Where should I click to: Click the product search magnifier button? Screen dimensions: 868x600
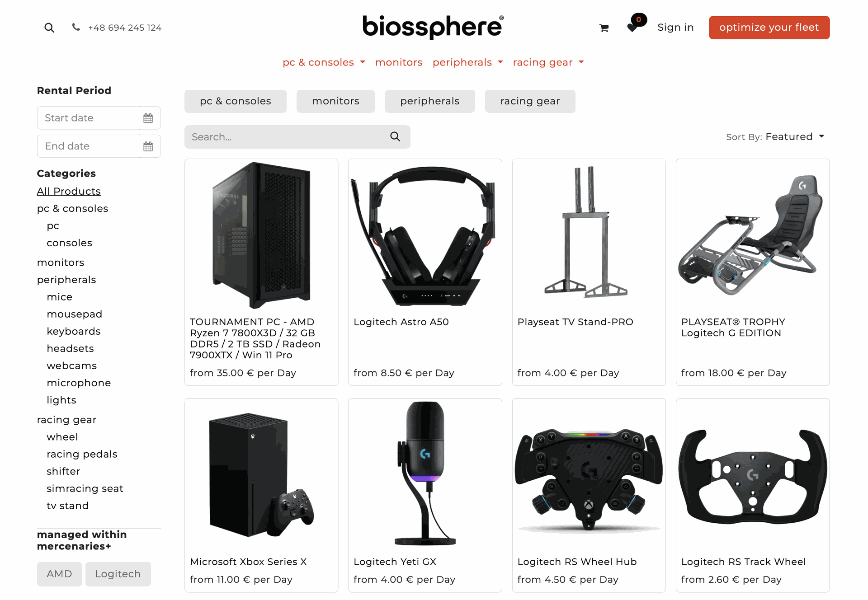click(x=395, y=136)
